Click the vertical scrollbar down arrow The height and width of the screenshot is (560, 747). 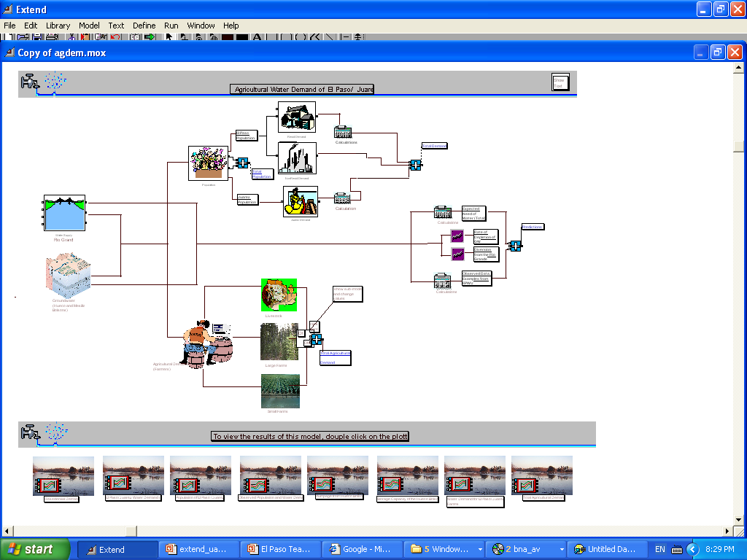tap(738, 519)
